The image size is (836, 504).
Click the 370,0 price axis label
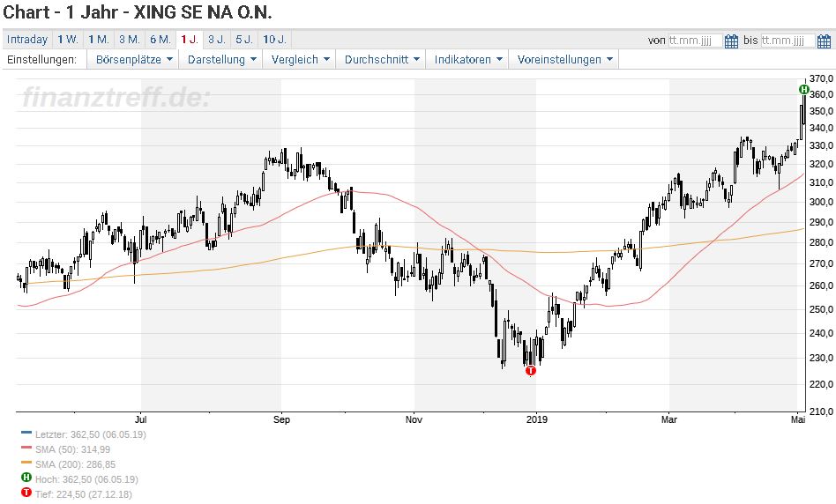point(821,78)
